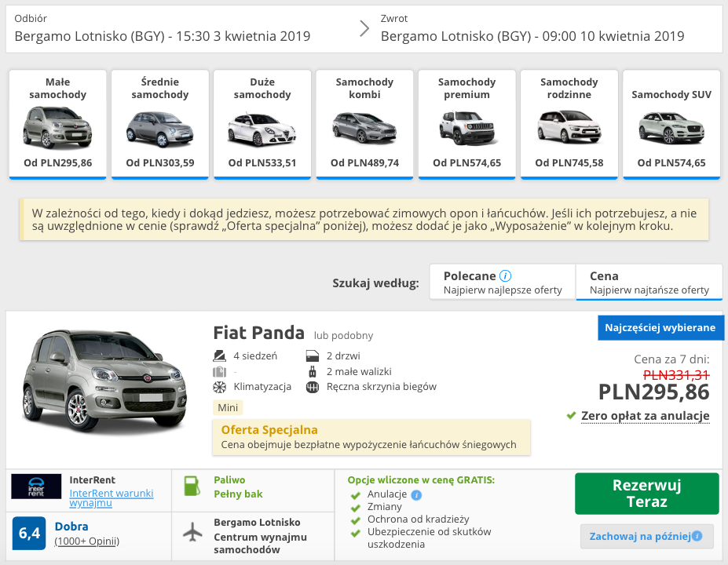Image resolution: width=728 pixels, height=565 pixels.
Task: Click the Dobra rating label
Action: click(71, 527)
